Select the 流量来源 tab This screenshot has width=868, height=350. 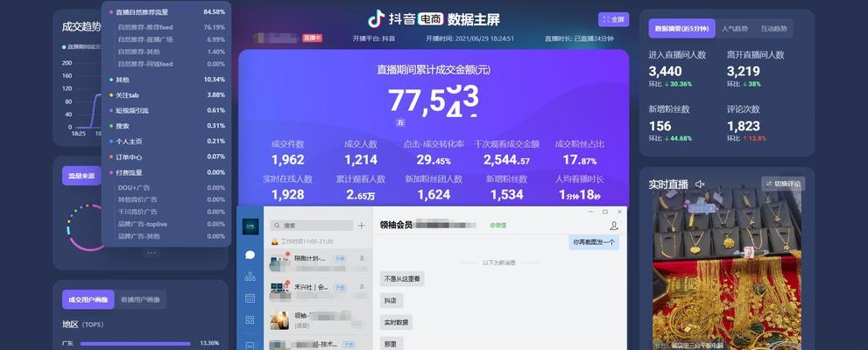(81, 176)
